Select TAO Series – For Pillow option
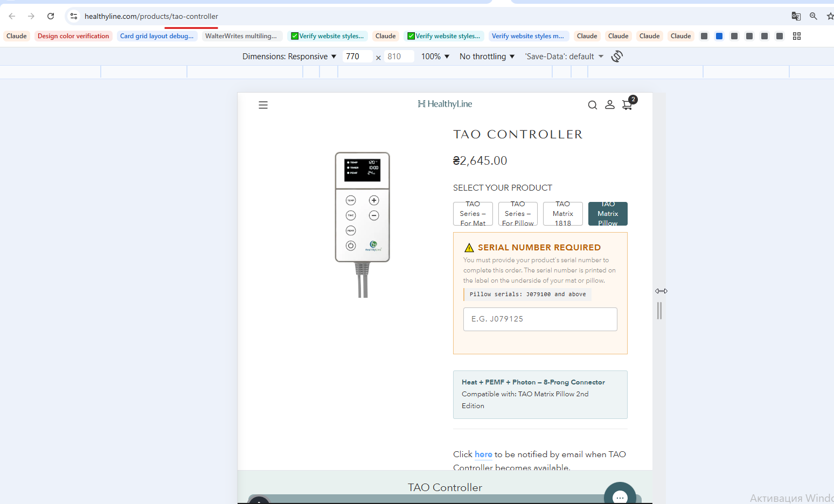Viewport: 834px width, 504px height. [x=518, y=214]
